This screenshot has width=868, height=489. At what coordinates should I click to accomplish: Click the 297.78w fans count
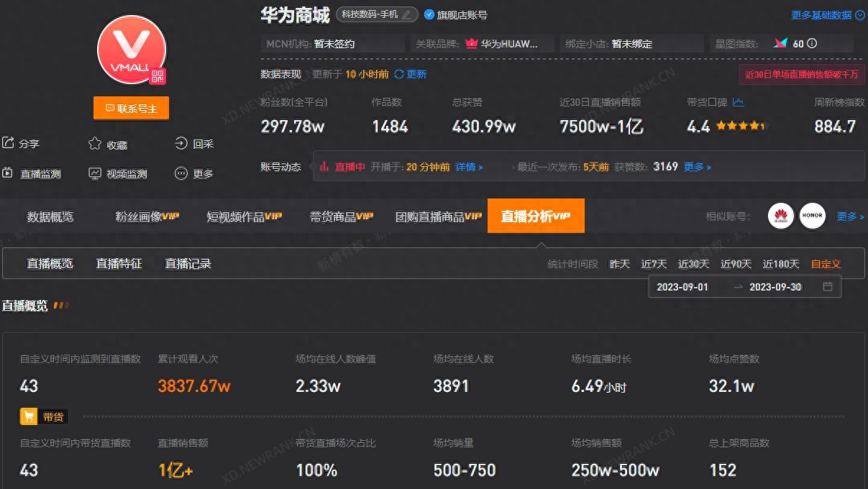293,127
